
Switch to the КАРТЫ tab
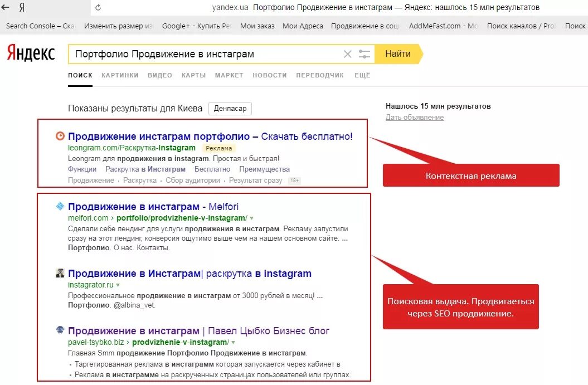tap(193, 75)
